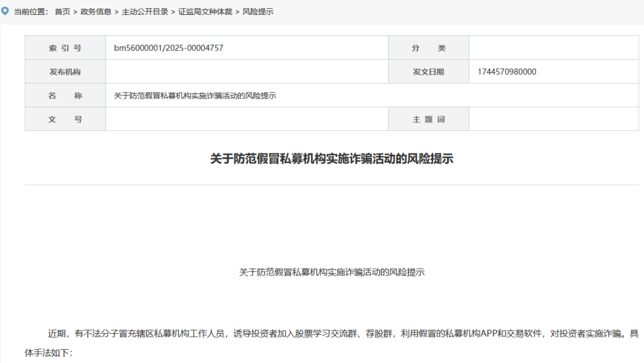
Task: Select index number bm56000001/2025-00004757
Action: click(169, 48)
